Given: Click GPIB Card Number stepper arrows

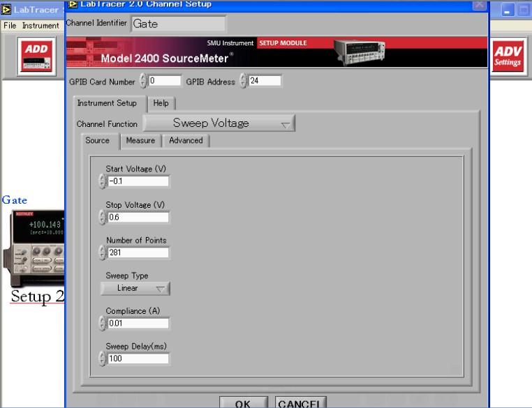Looking at the screenshot, I should (x=143, y=81).
